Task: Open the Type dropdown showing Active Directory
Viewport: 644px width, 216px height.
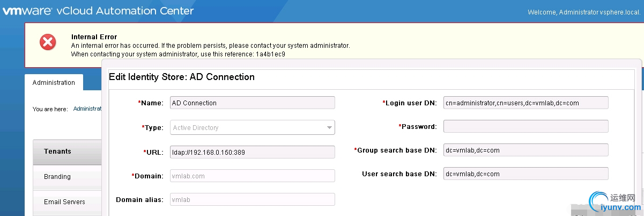Action: click(x=253, y=127)
